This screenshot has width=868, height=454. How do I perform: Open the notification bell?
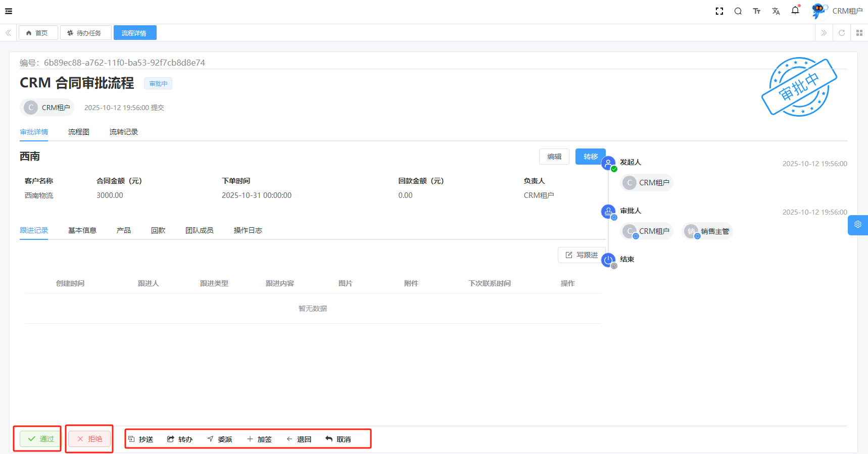pyautogui.click(x=795, y=11)
